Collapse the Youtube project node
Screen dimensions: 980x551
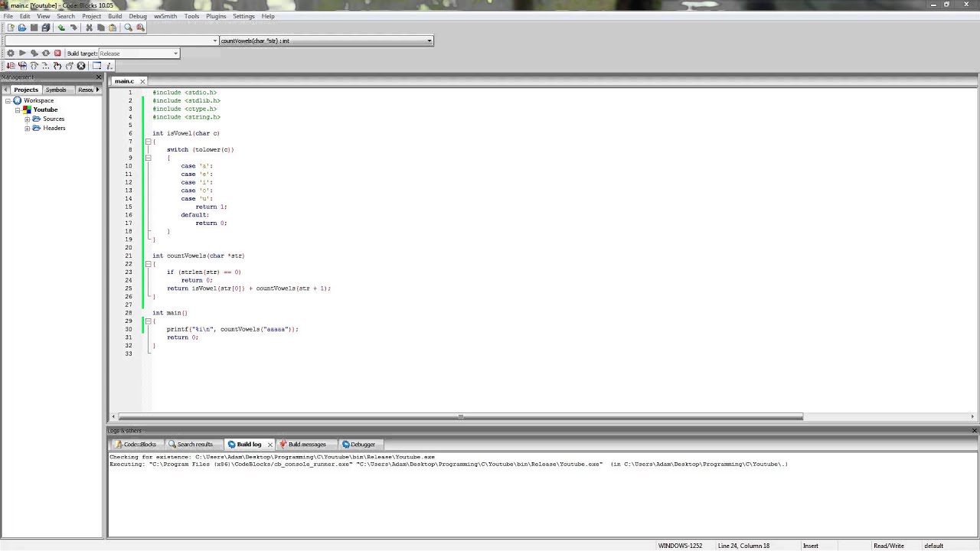(x=18, y=110)
